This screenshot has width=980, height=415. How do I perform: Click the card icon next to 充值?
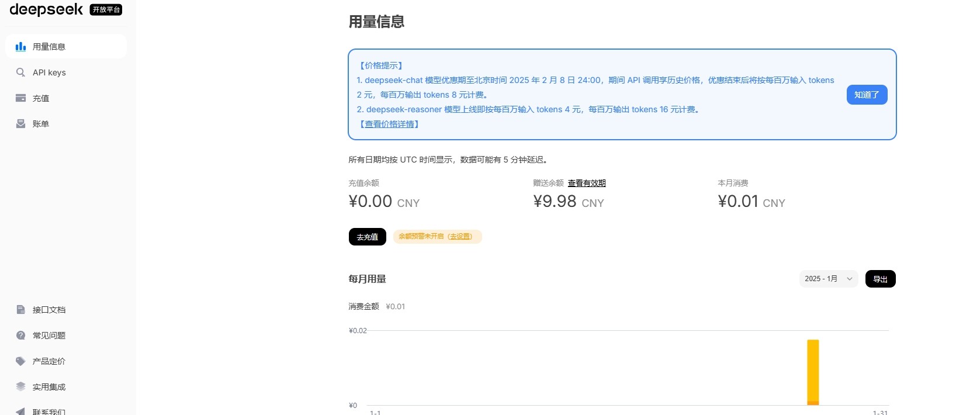click(x=21, y=98)
